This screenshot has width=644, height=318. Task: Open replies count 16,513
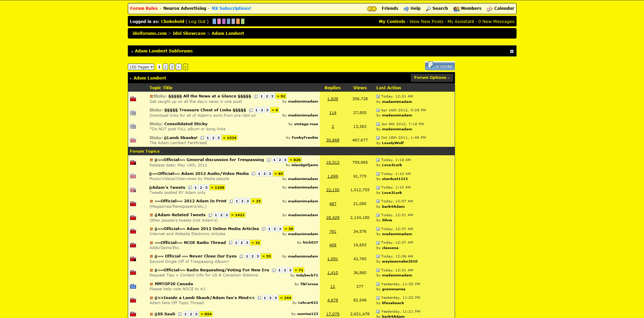(333, 163)
